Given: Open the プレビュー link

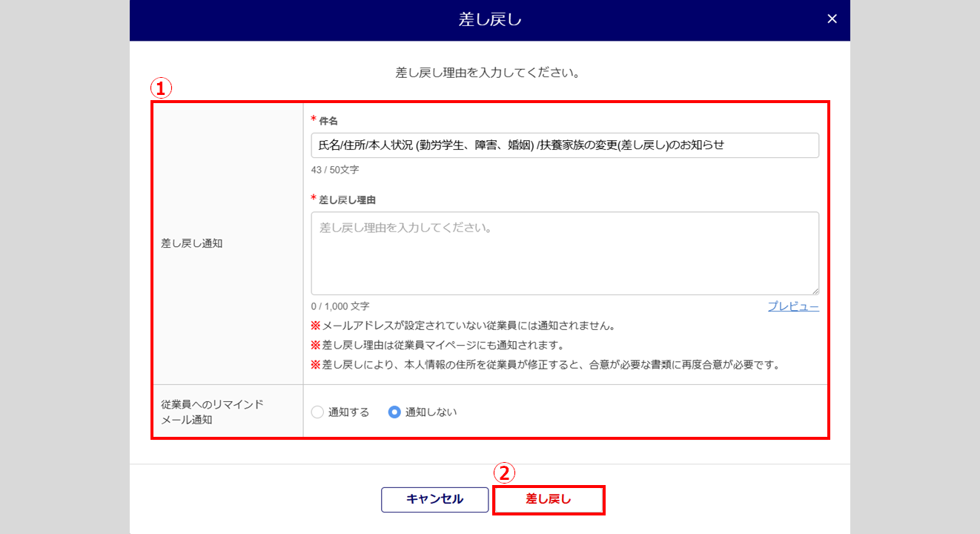Looking at the screenshot, I should [793, 306].
